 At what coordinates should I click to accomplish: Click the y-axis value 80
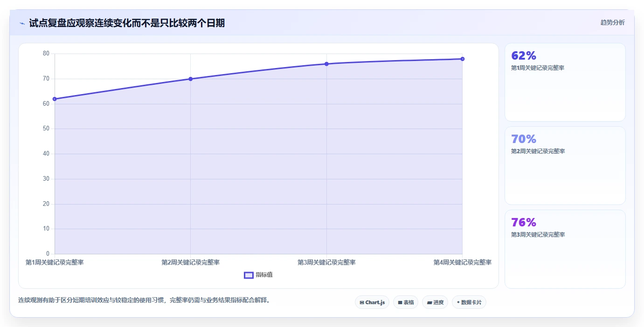point(46,54)
